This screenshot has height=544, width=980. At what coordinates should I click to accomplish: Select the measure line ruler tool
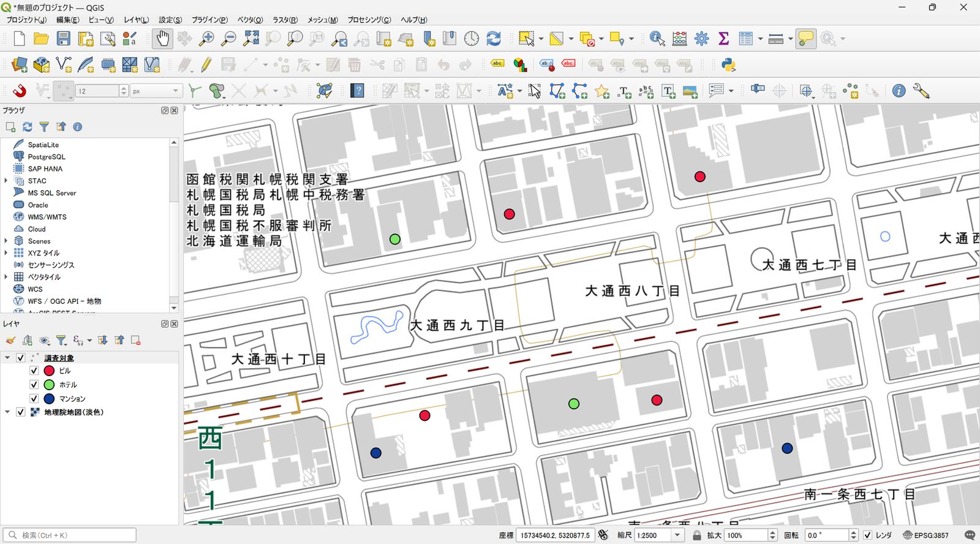tap(775, 39)
